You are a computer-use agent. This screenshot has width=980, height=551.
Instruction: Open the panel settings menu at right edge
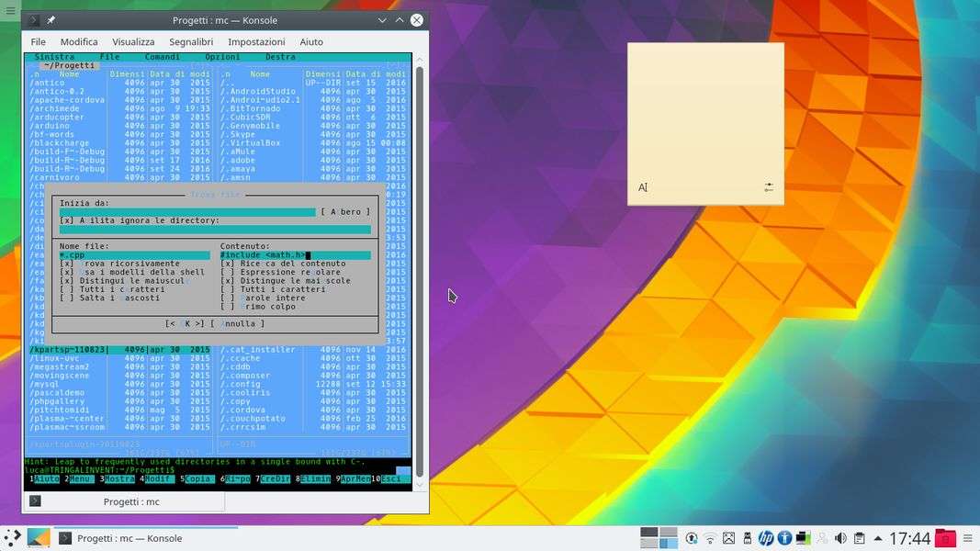[968, 538]
